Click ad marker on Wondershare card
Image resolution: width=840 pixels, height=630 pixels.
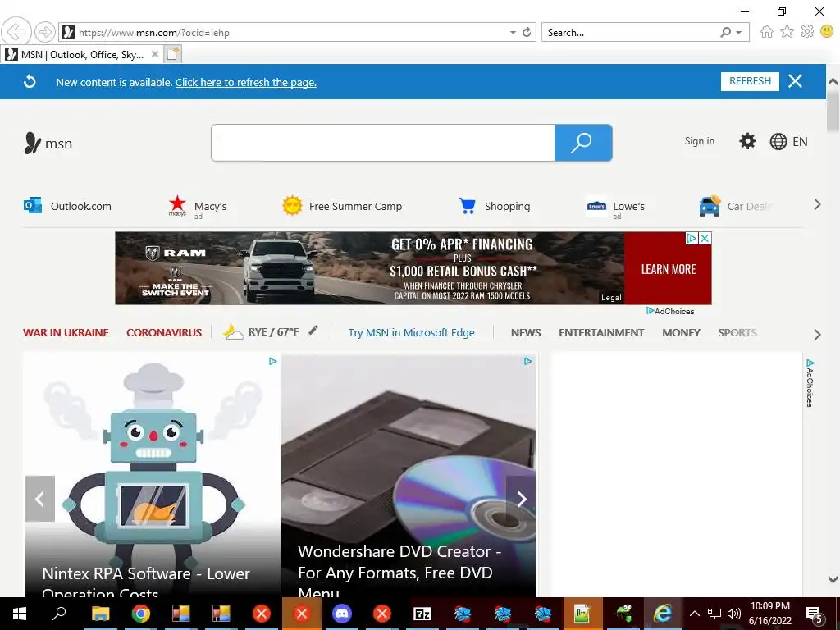pos(527,361)
